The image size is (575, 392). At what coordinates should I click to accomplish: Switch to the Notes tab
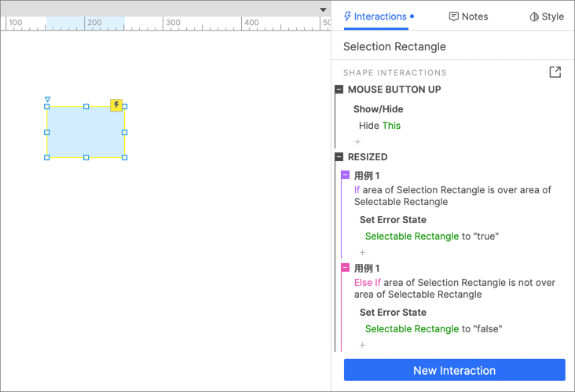click(468, 16)
